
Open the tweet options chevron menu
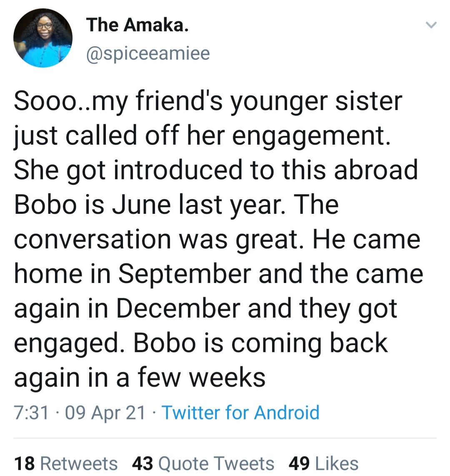(x=431, y=26)
